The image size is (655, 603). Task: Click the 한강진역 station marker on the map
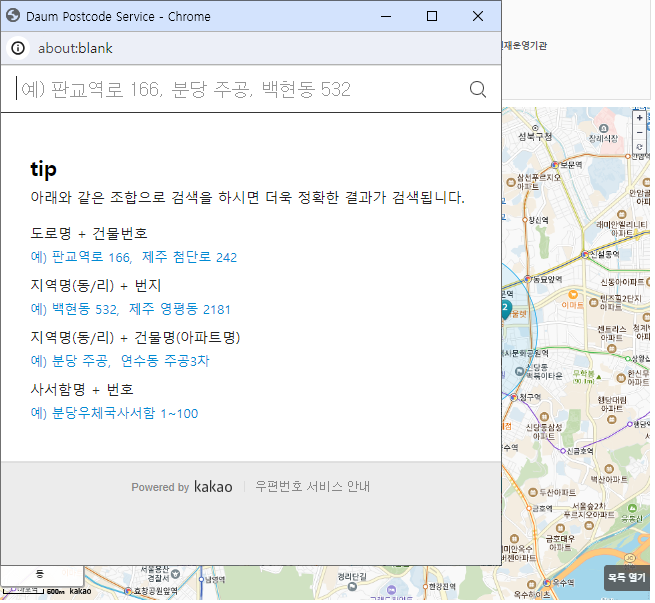pos(426,586)
